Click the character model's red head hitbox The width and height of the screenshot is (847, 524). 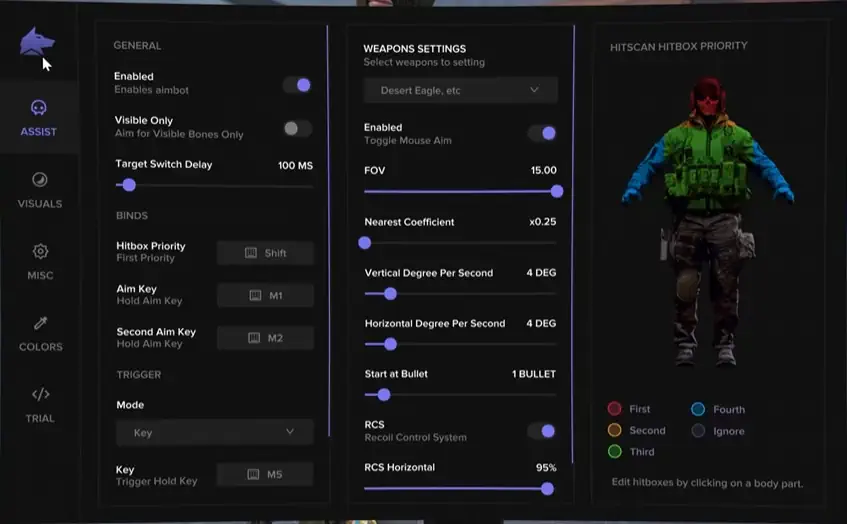pos(708,100)
